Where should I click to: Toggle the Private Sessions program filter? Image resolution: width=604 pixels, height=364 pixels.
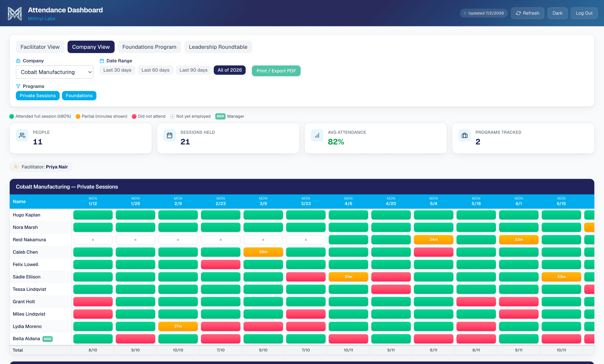[38, 96]
